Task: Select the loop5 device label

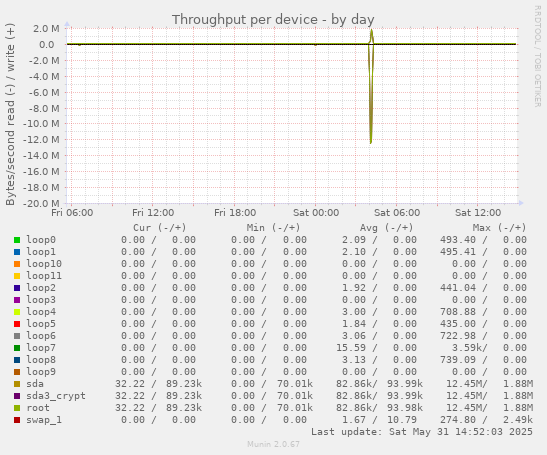Action: [x=41, y=324]
